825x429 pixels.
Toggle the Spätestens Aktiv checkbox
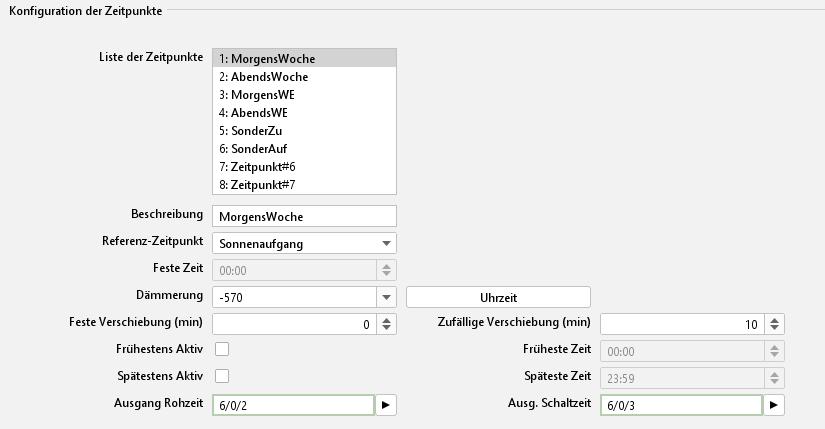[x=222, y=376]
